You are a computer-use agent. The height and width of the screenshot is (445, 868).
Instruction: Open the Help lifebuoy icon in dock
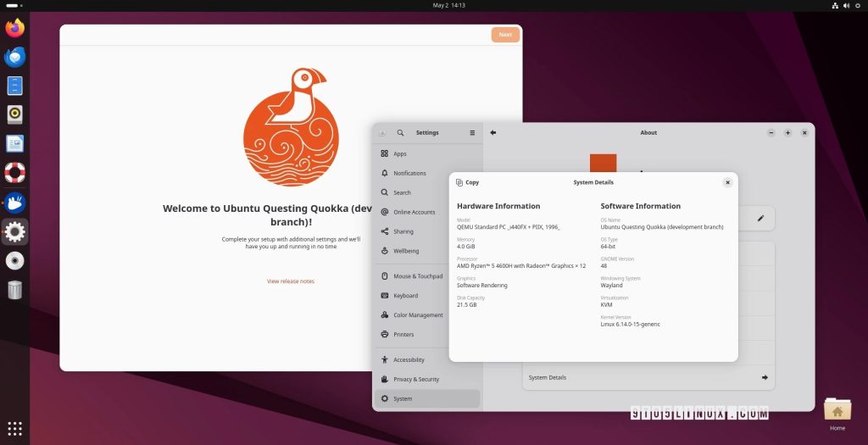(x=14, y=173)
